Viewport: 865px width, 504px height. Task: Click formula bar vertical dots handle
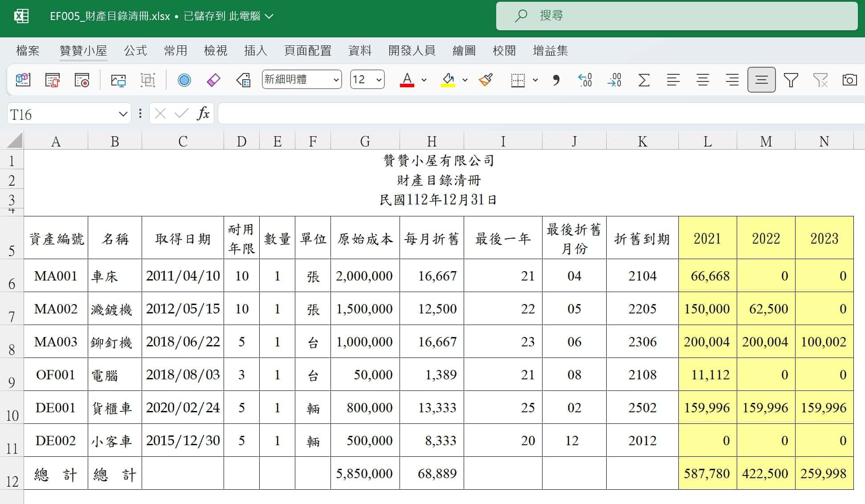140,114
